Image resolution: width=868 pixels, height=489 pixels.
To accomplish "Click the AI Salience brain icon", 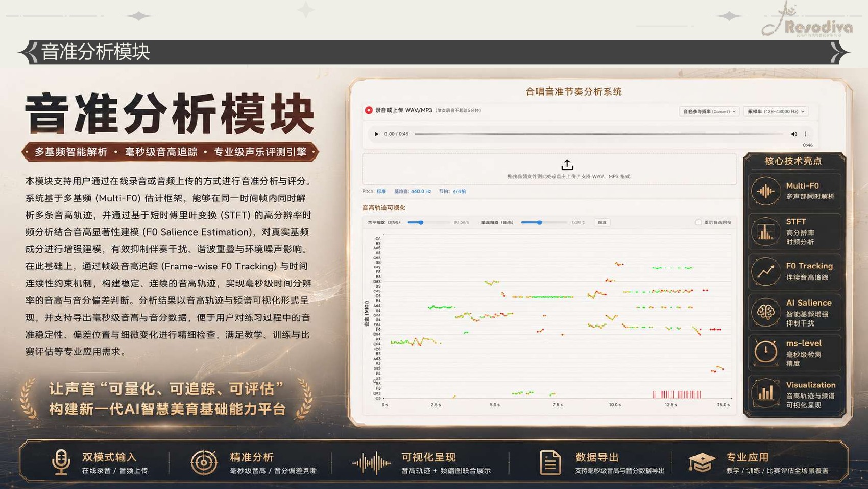I will 765,312.
